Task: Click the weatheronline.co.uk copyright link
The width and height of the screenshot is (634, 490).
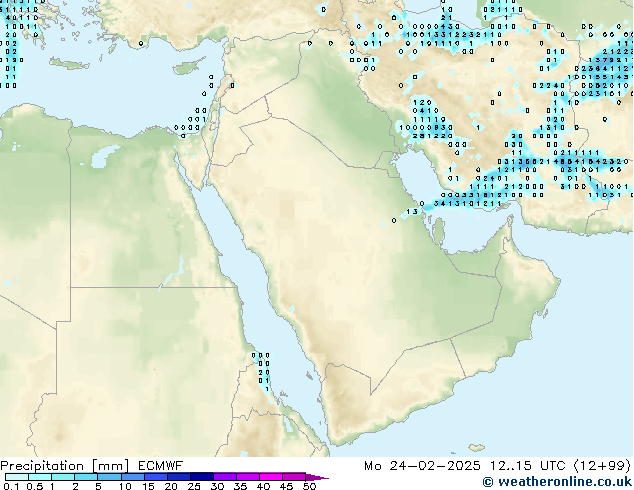Action: [x=556, y=482]
